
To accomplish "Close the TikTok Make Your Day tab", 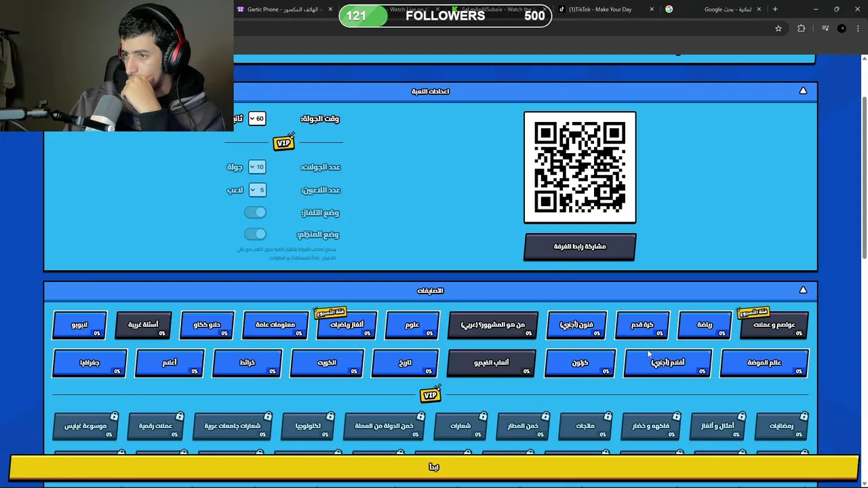I will click(x=652, y=9).
